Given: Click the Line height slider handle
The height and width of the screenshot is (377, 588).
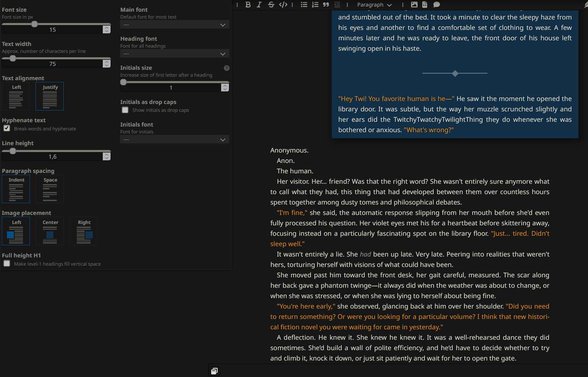Looking at the screenshot, I should pos(13,151).
